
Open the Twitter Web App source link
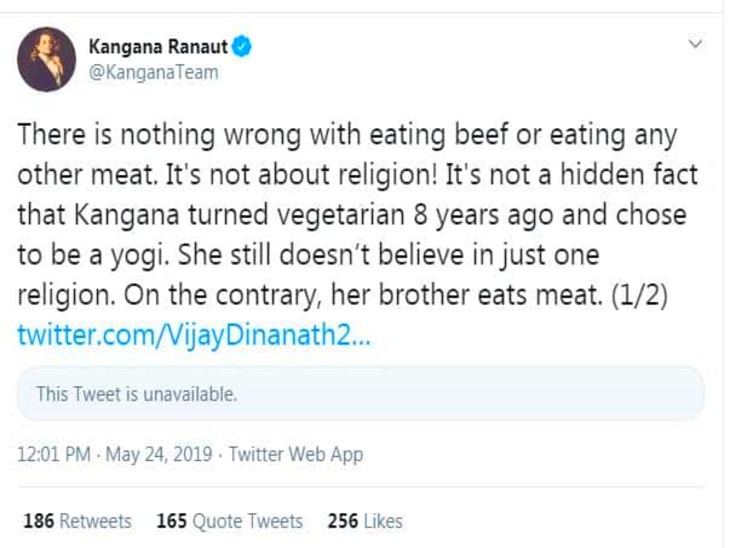pos(296,454)
